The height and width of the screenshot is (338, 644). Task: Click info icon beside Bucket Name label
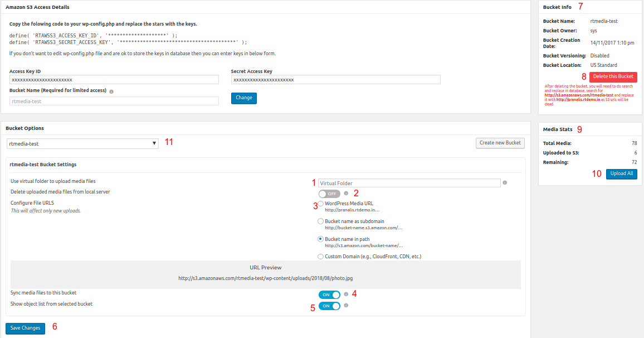111,91
